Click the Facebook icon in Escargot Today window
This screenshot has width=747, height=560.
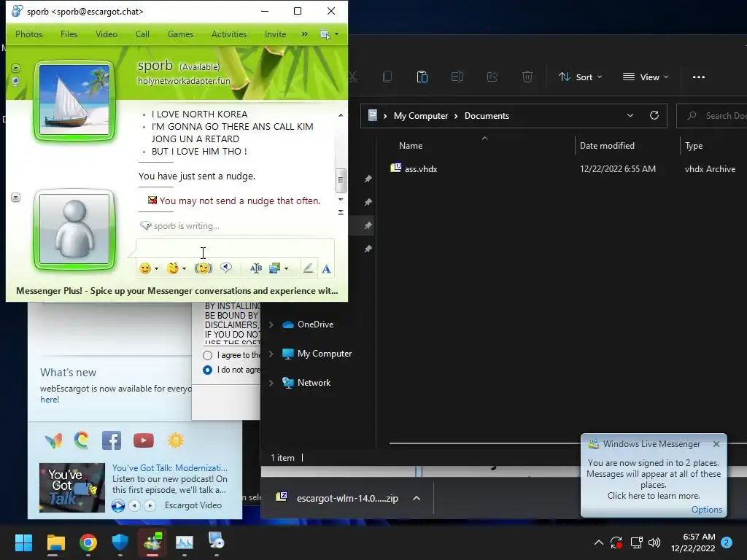[112, 440]
